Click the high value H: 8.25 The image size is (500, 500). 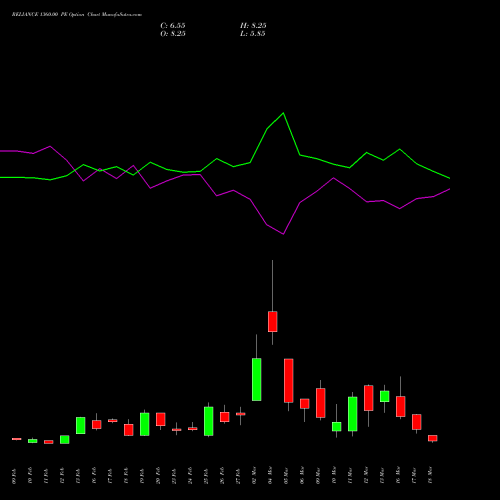pyautogui.click(x=253, y=26)
